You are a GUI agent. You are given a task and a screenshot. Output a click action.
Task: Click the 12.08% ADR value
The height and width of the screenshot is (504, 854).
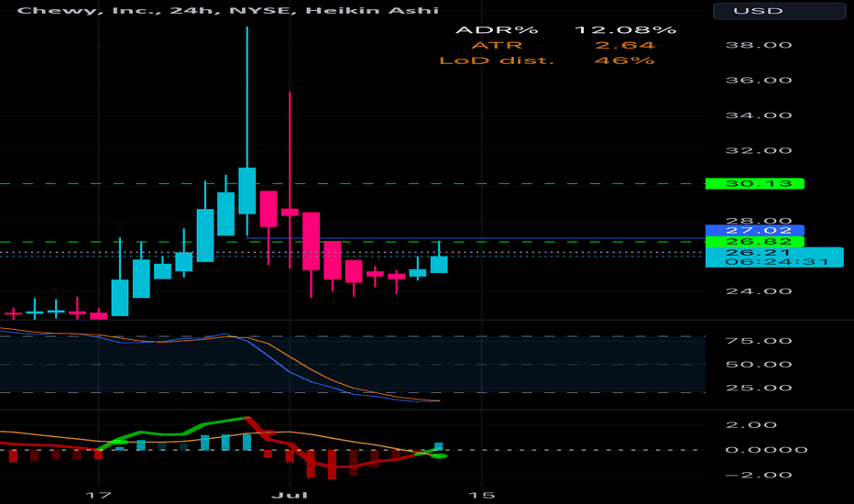tap(625, 30)
